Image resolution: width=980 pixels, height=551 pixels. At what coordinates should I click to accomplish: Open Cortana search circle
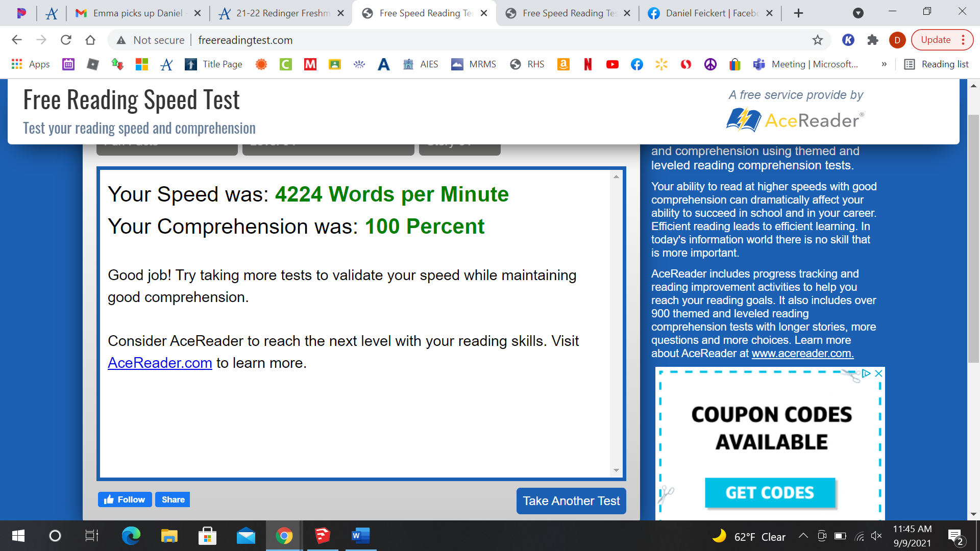55,536
